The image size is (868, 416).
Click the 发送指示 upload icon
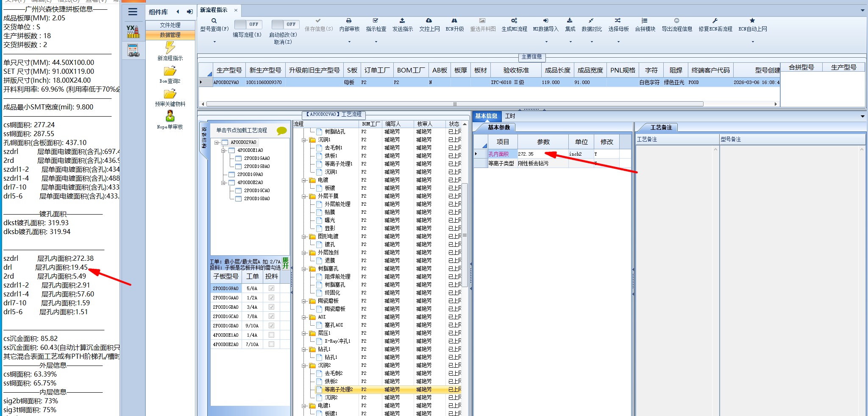tap(402, 20)
